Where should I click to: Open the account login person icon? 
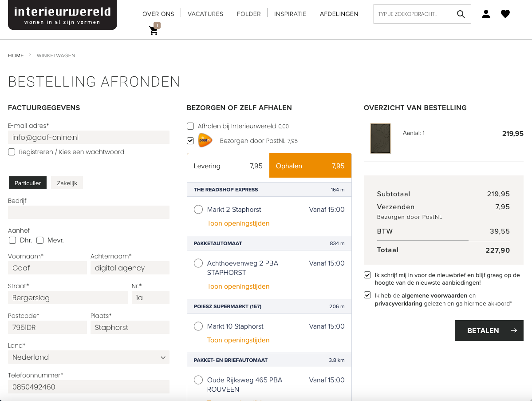pyautogui.click(x=486, y=14)
